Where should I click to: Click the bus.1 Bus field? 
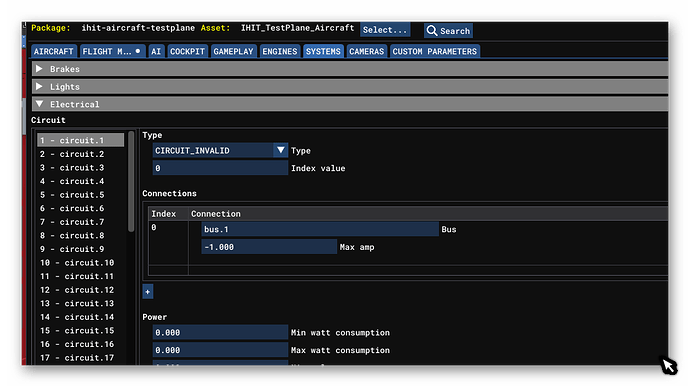click(320, 229)
